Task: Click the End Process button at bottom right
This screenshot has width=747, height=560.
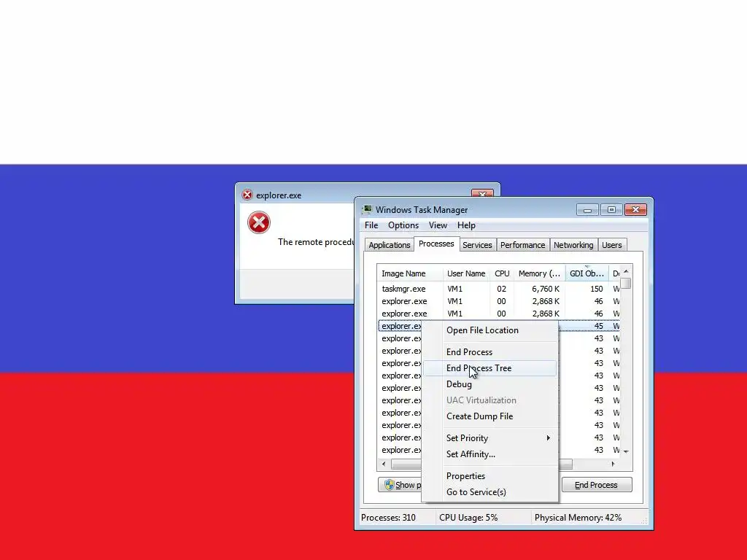Action: [x=597, y=485]
